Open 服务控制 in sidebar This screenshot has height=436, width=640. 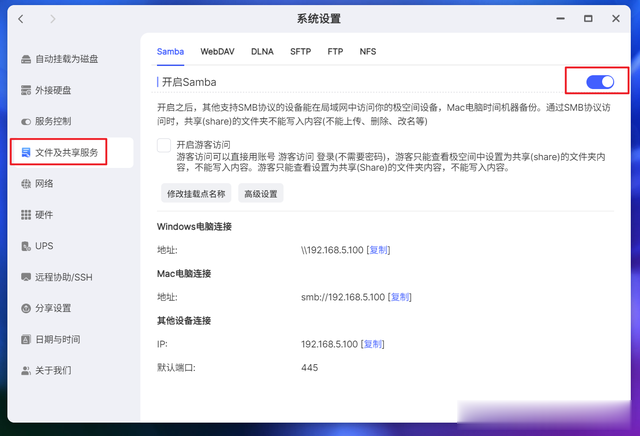pyautogui.click(x=53, y=122)
